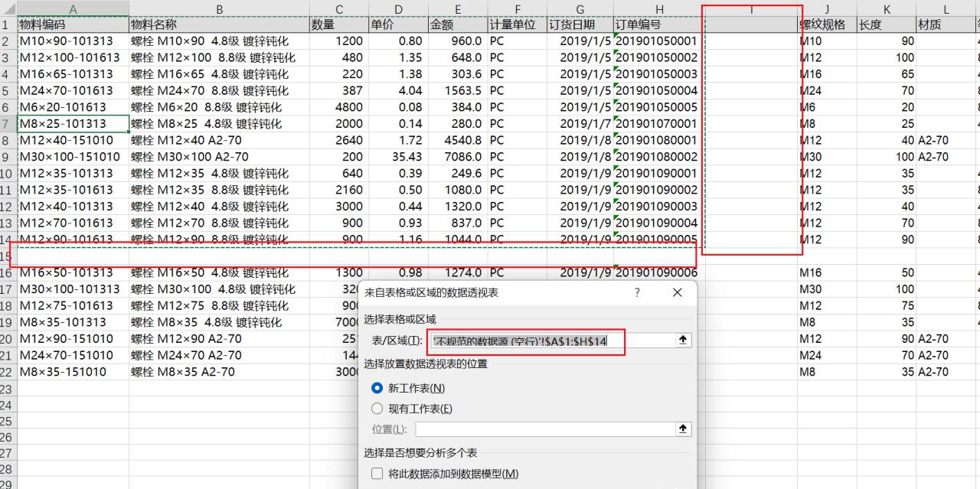Click amount cell 1563.5
Image resolution: width=980 pixels, height=489 pixels.
coord(458,90)
